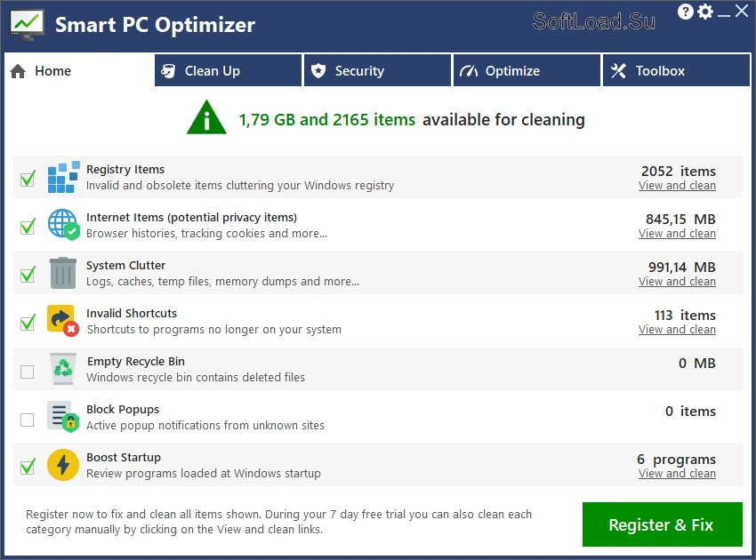Open the Toolbox tab

point(677,70)
